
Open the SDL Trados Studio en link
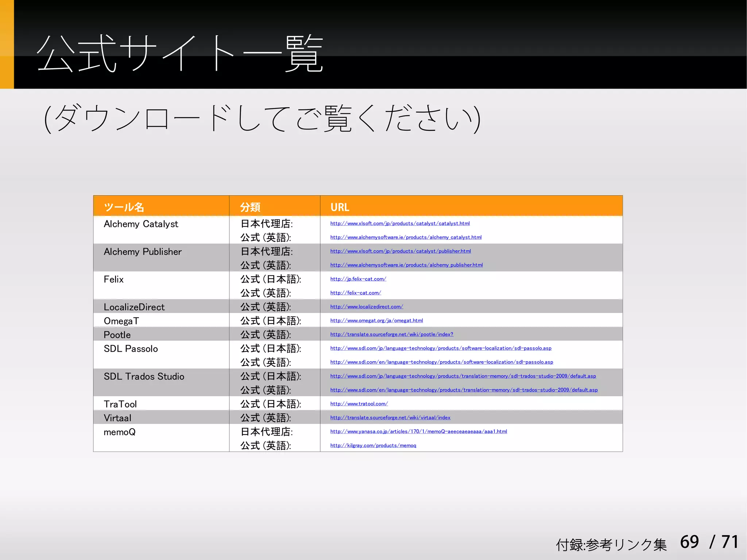coord(464,390)
